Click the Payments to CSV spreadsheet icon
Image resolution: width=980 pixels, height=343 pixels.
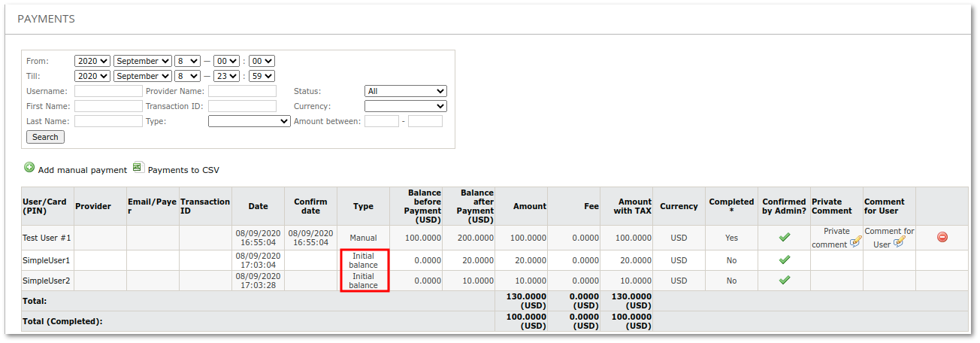pos(138,168)
